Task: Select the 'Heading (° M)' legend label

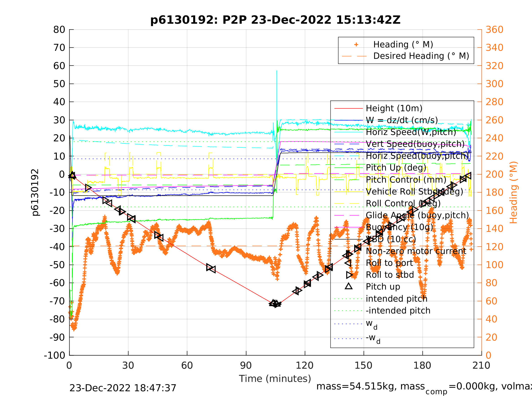Action: coord(403,44)
